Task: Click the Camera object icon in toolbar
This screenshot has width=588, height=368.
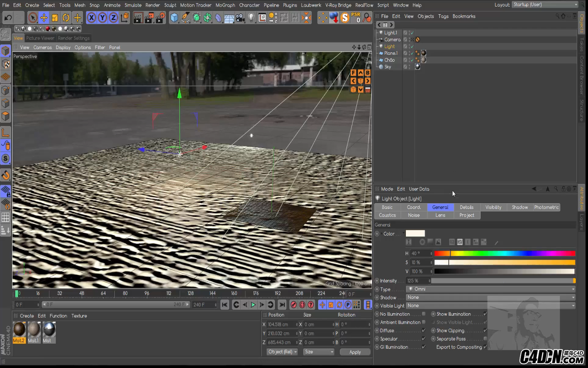Action: (240, 18)
